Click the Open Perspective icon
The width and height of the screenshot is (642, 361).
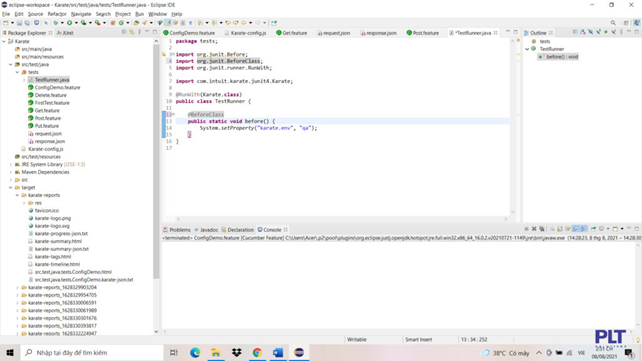point(626,23)
